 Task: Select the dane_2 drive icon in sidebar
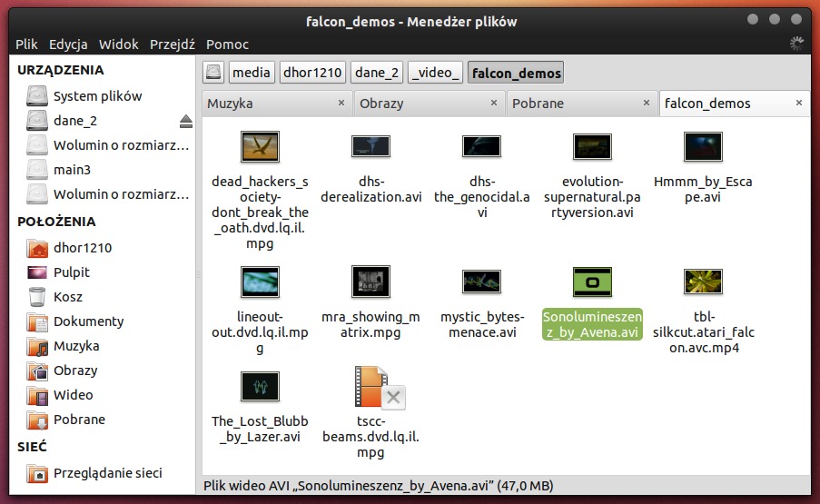(x=37, y=121)
